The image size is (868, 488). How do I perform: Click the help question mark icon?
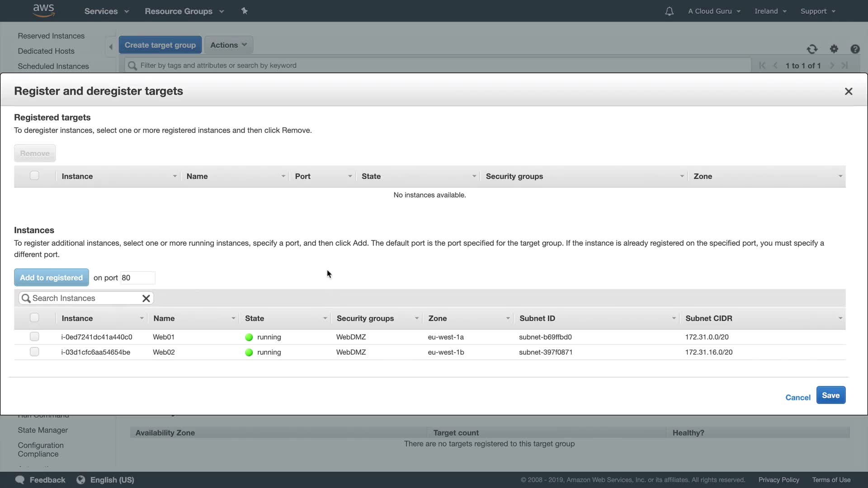(855, 49)
